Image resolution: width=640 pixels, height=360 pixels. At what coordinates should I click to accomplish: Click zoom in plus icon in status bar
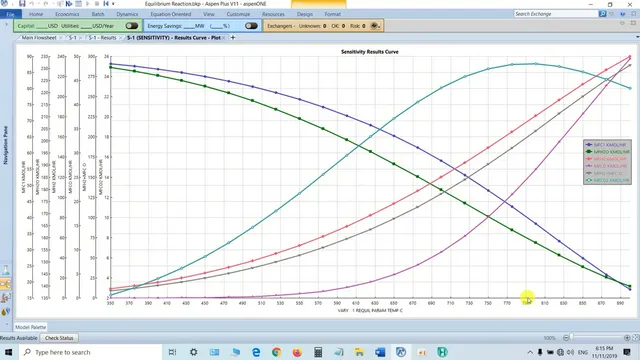pyautogui.click(x=627, y=338)
